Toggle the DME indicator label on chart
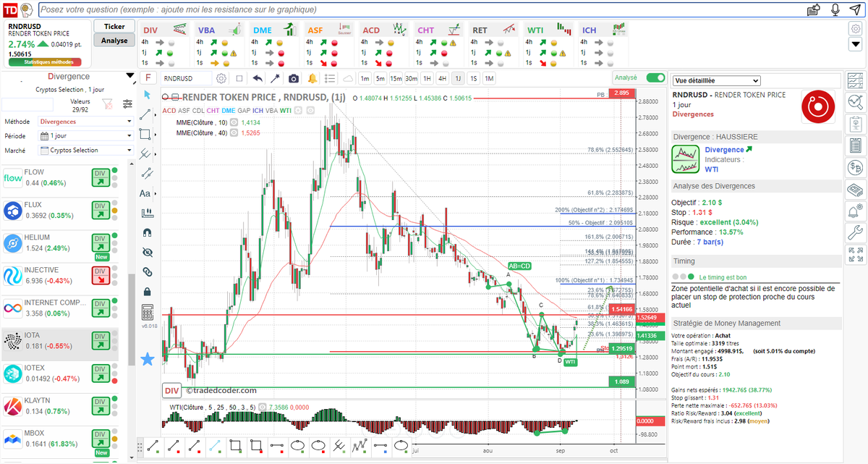This screenshot has width=868, height=464. coord(229,110)
